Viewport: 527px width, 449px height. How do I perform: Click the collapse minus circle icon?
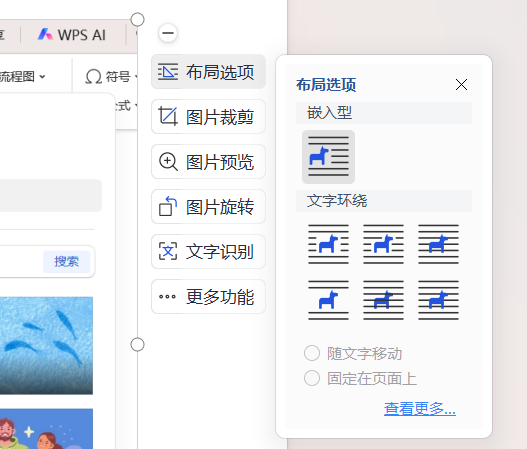click(168, 33)
